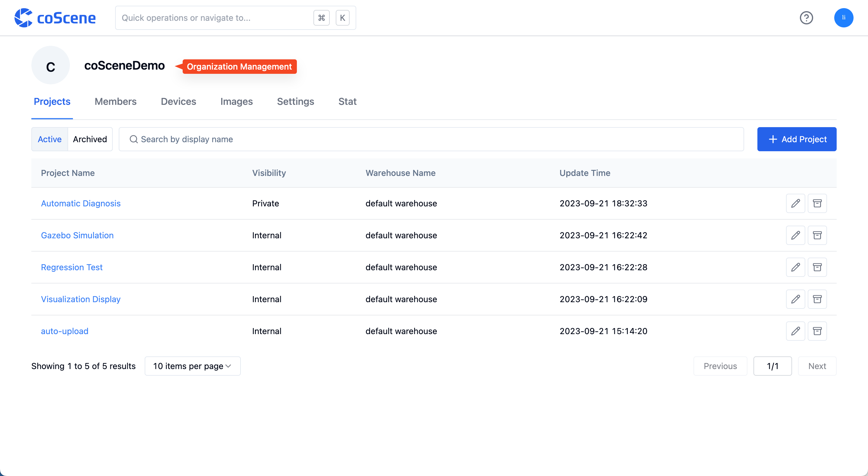Click the Command key shortcut badge
The image size is (868, 476).
[x=322, y=18]
